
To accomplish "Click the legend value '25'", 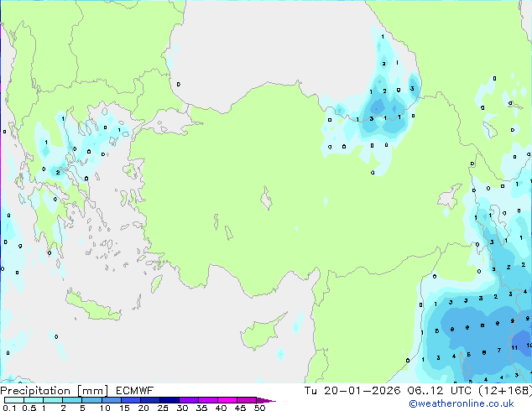I will 163,408.
